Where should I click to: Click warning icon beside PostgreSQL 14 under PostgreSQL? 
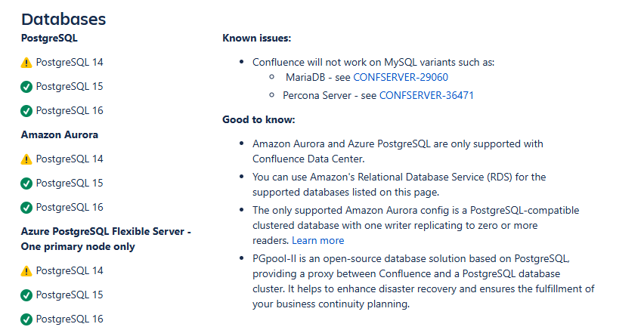pos(26,63)
